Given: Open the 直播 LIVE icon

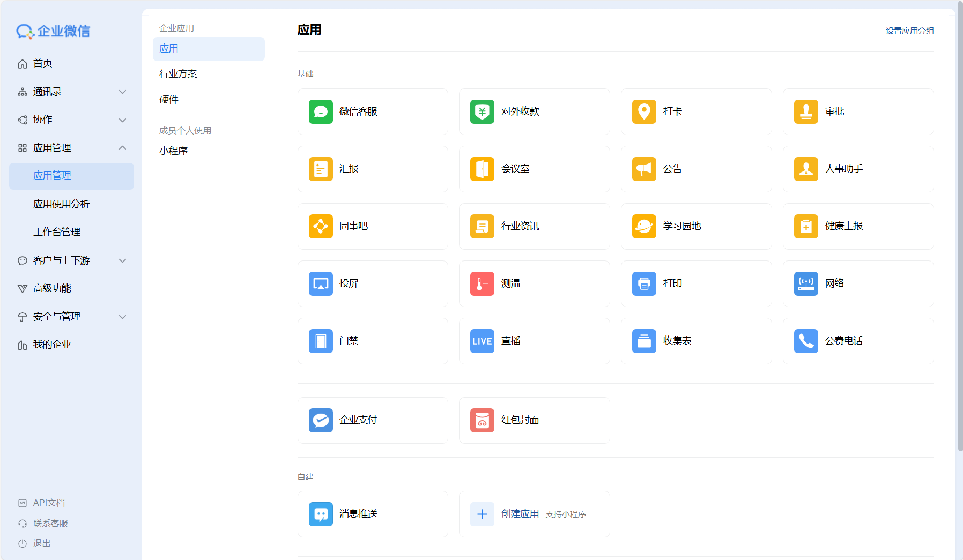Looking at the screenshot, I should [482, 341].
